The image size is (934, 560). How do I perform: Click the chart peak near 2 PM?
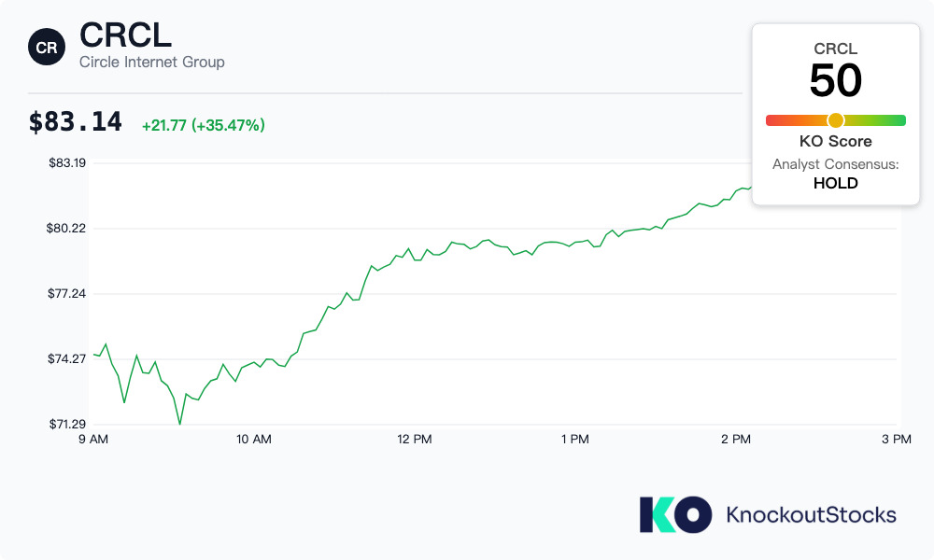(747, 187)
